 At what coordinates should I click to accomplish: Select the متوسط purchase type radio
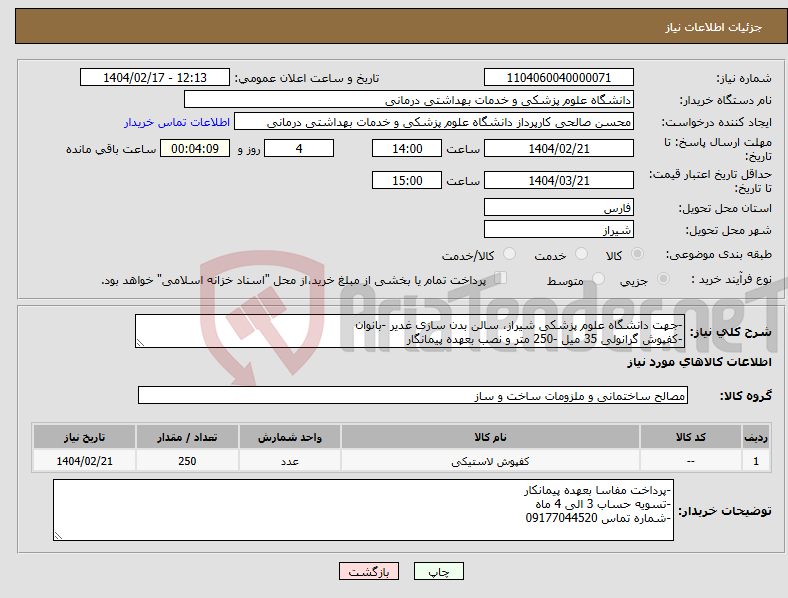point(598,278)
